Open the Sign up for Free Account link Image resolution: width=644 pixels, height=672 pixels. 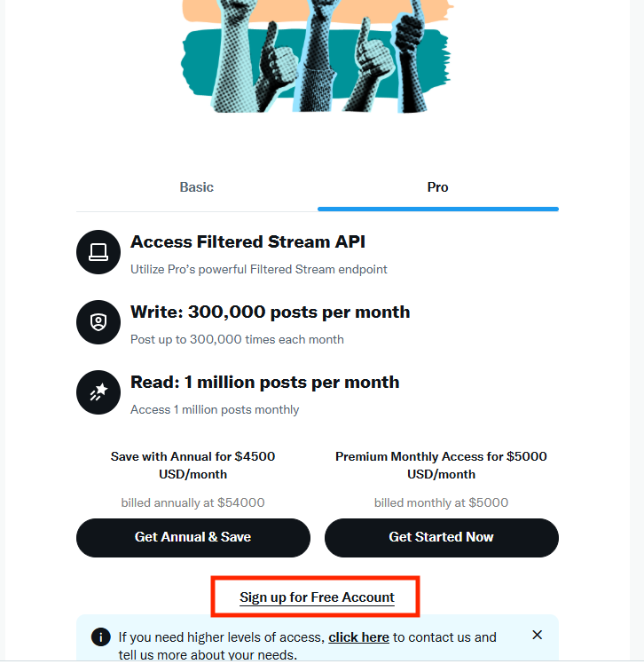317,597
